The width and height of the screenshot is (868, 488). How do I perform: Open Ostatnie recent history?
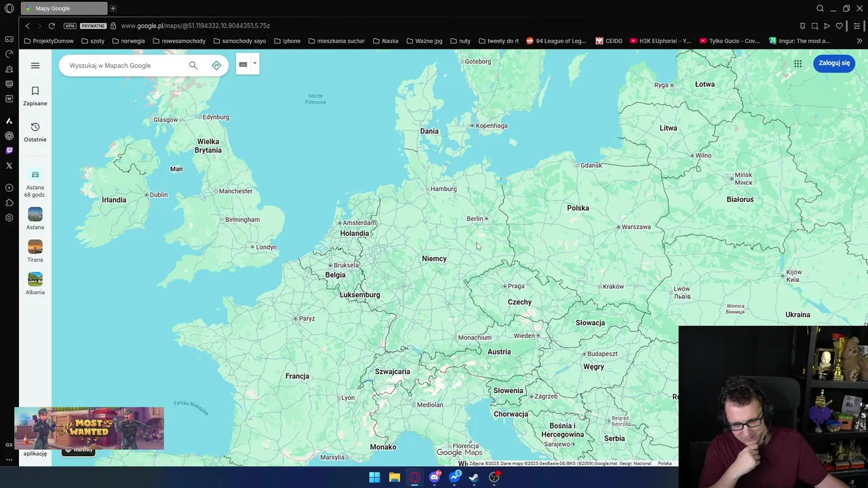click(35, 132)
